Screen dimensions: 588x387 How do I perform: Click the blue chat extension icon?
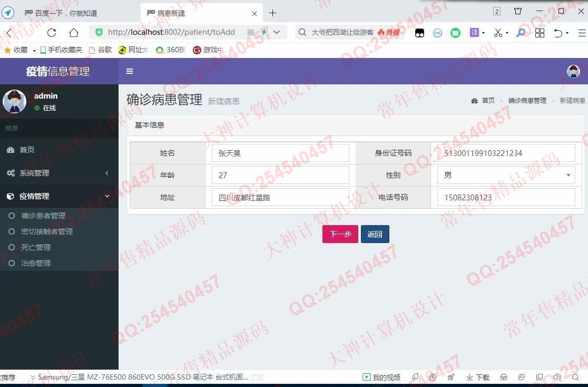(437, 33)
